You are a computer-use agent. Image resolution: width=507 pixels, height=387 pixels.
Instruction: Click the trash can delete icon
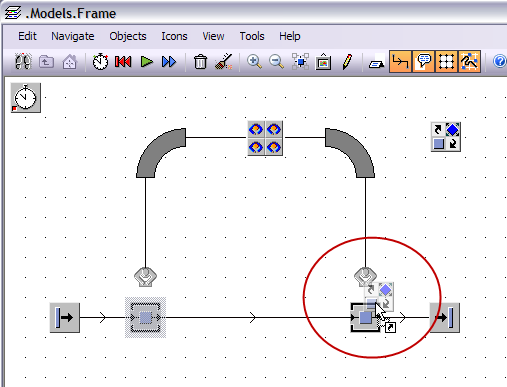coord(200,62)
